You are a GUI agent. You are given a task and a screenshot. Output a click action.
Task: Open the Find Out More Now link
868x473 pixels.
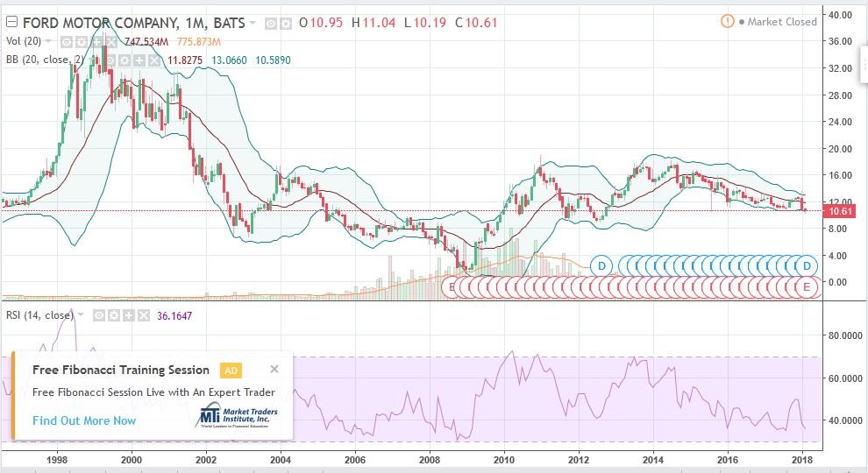(84, 420)
